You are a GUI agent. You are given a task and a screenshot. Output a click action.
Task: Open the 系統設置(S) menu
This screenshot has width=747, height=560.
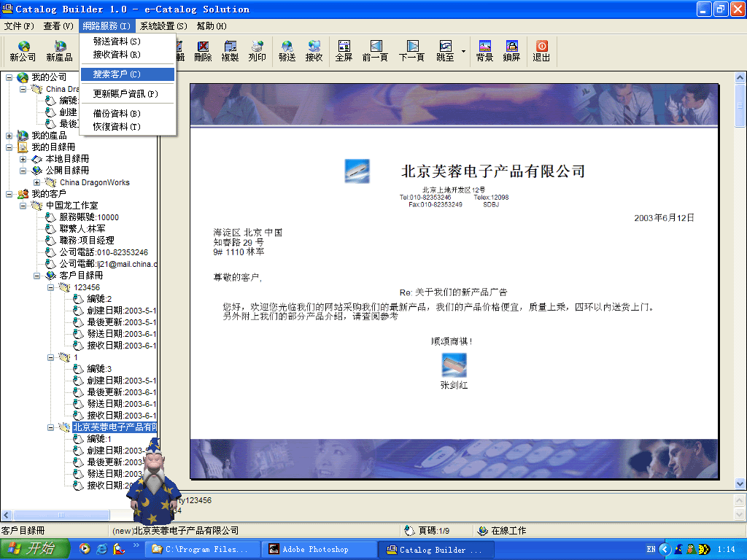click(163, 26)
